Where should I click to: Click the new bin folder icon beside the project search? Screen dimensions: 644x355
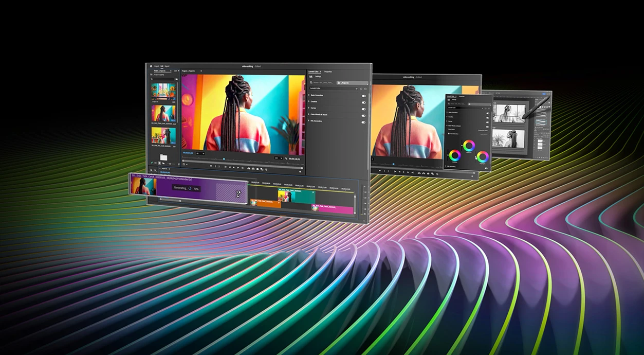[x=177, y=79]
